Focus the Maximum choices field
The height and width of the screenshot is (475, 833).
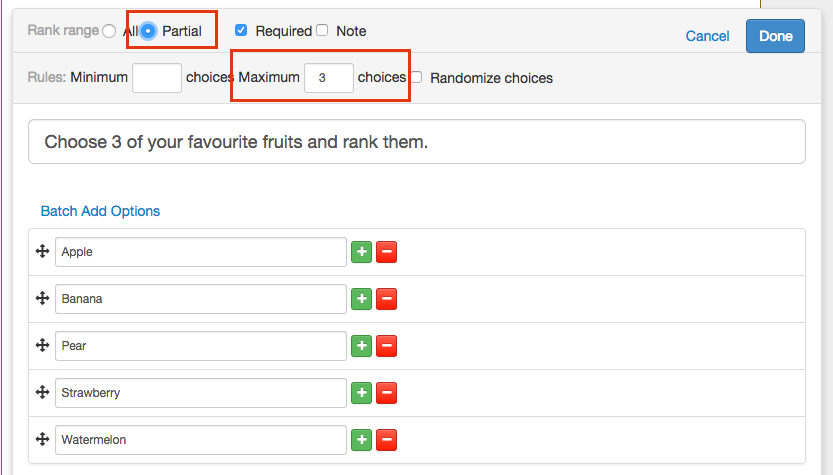tap(329, 78)
